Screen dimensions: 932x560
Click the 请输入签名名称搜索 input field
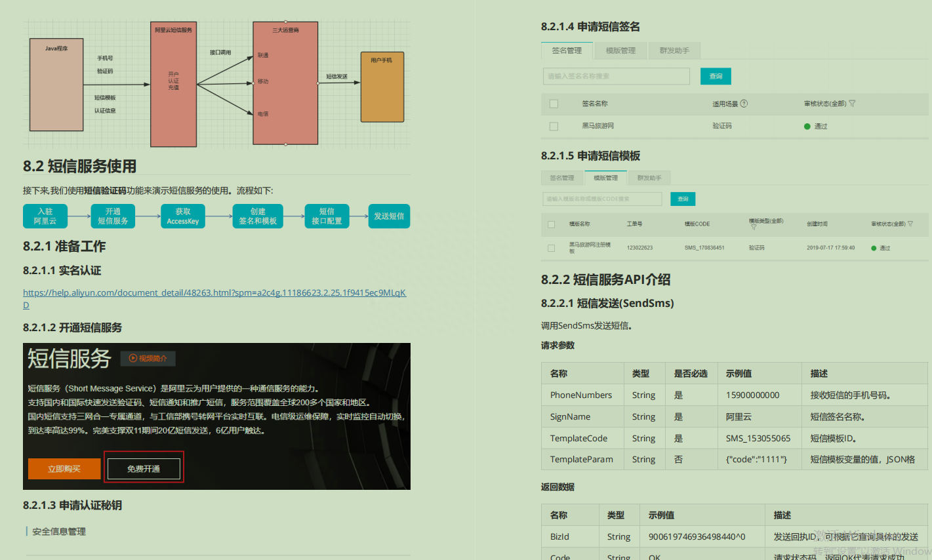click(616, 76)
